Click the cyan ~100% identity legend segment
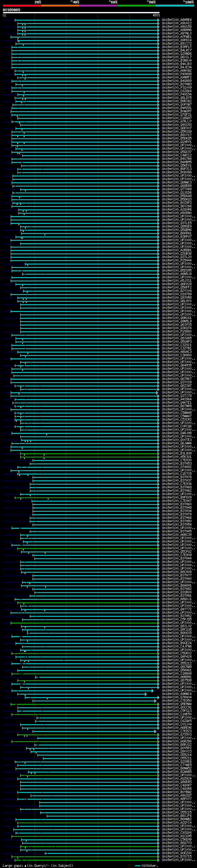The width and height of the screenshot is (197, 868). 175,6
